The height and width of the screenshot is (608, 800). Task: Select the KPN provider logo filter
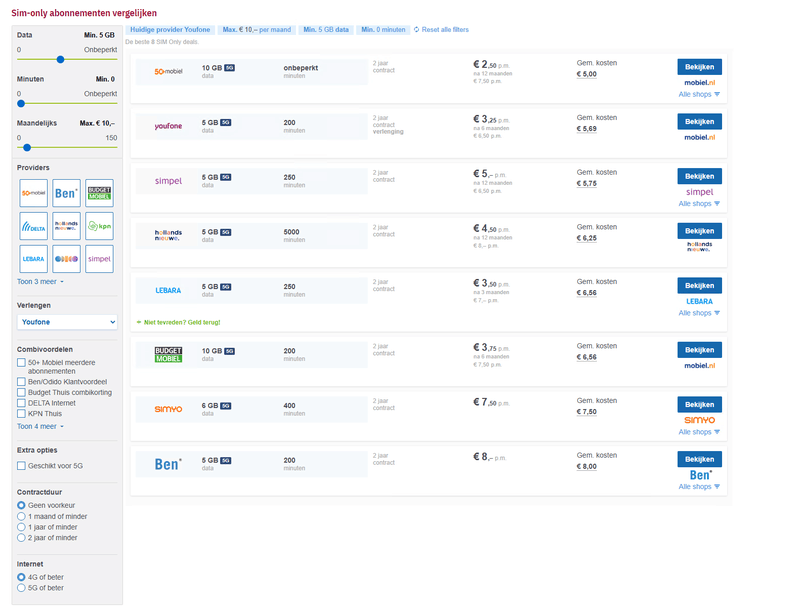99,226
